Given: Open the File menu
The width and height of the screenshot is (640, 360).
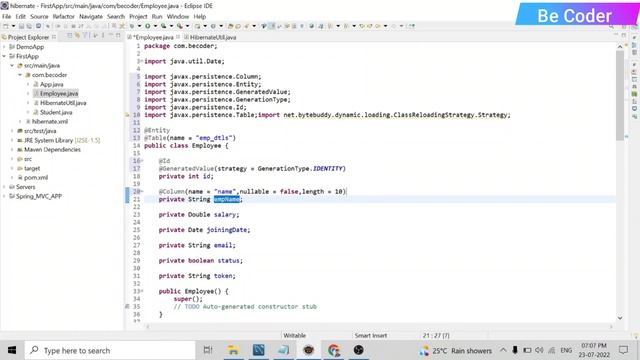Looking at the screenshot, I should point(7,16).
